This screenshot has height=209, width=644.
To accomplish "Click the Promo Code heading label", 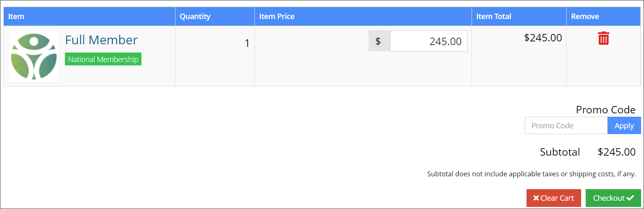I will (x=606, y=110).
